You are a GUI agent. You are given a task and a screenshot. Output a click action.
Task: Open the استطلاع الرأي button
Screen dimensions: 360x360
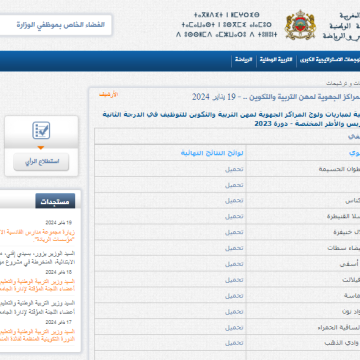point(41,162)
